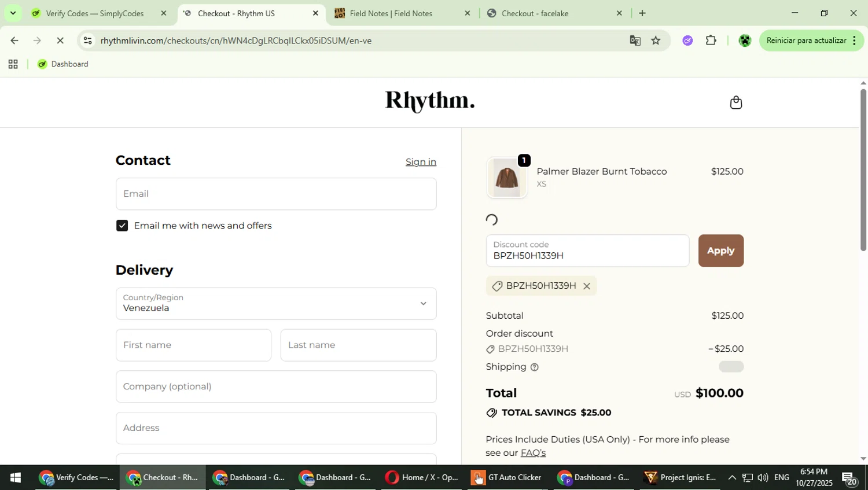This screenshot has width=868, height=490.
Task: Bookmark this page with the star icon
Action: pyautogui.click(x=656, y=40)
